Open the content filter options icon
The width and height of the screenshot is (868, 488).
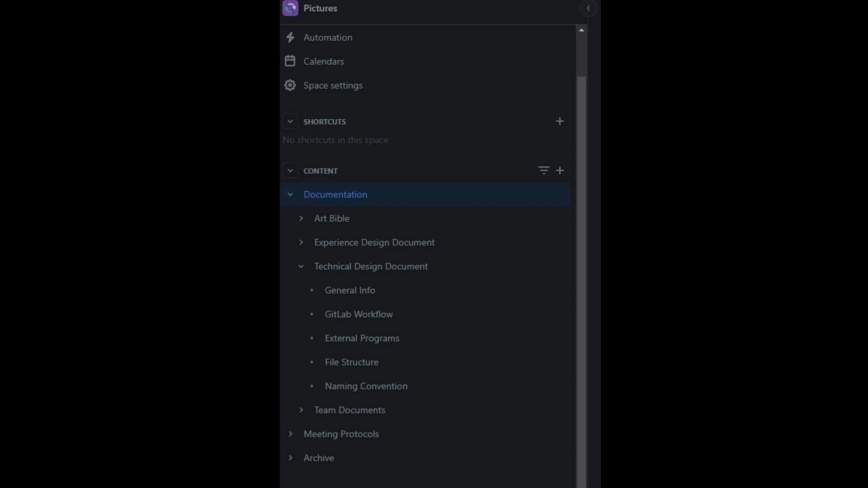(543, 170)
